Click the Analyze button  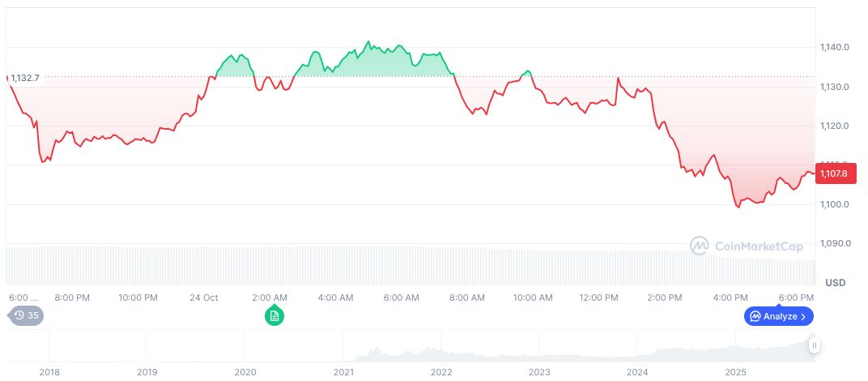(x=778, y=316)
